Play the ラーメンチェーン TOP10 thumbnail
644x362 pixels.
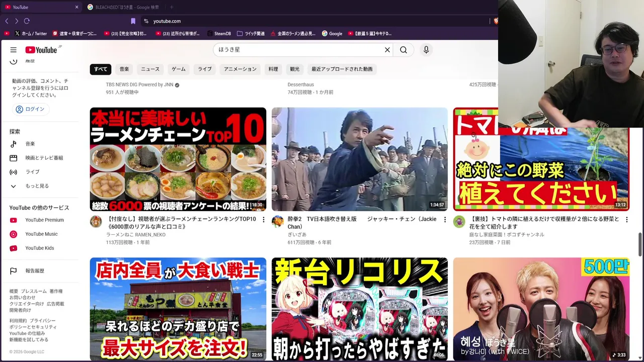coord(178,159)
